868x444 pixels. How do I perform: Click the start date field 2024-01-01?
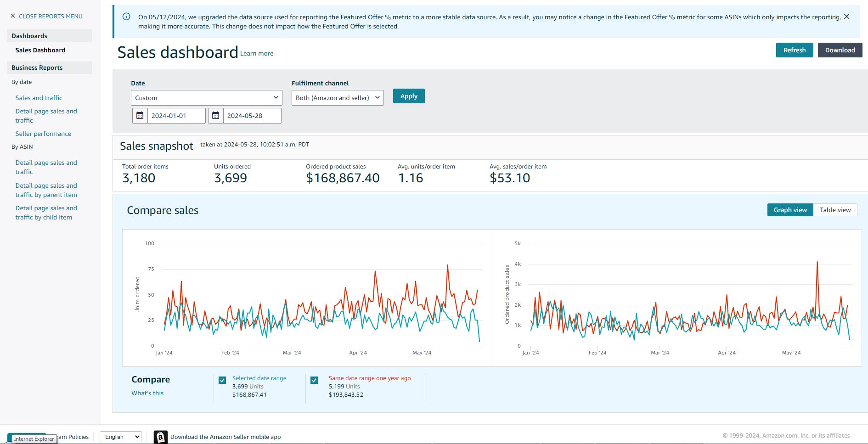(176, 116)
